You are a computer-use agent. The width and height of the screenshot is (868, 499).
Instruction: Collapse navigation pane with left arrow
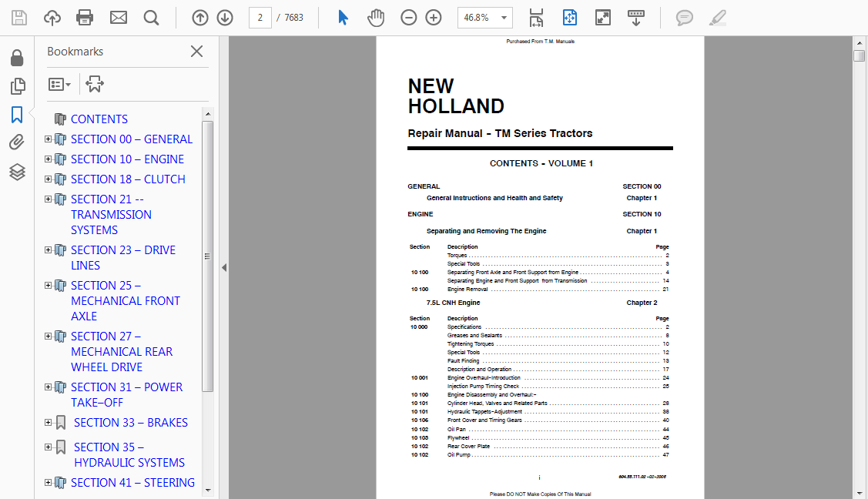coord(224,268)
